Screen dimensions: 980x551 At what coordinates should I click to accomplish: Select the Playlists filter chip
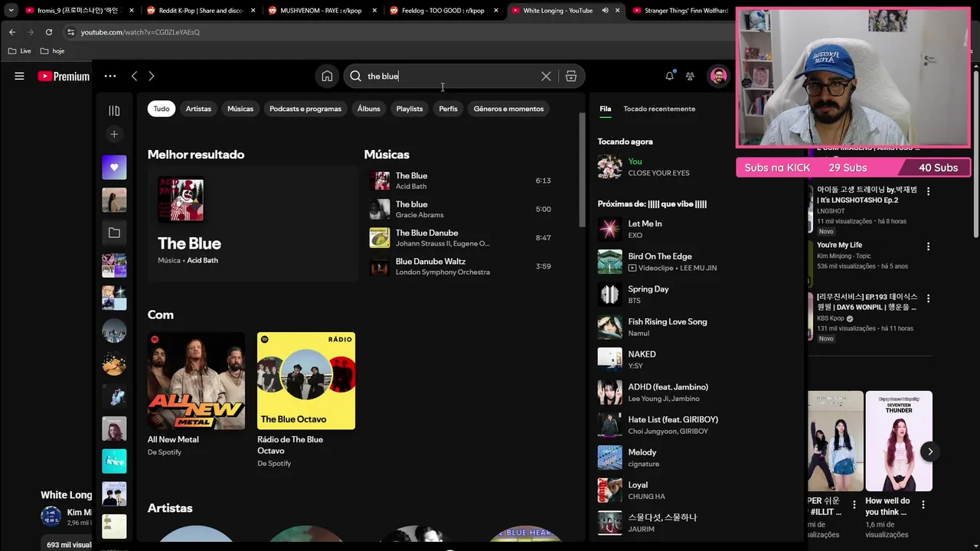click(410, 109)
